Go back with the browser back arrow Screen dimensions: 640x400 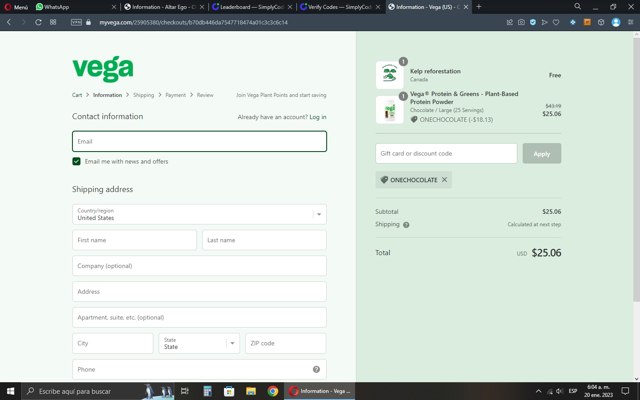pyautogui.click(x=9, y=22)
